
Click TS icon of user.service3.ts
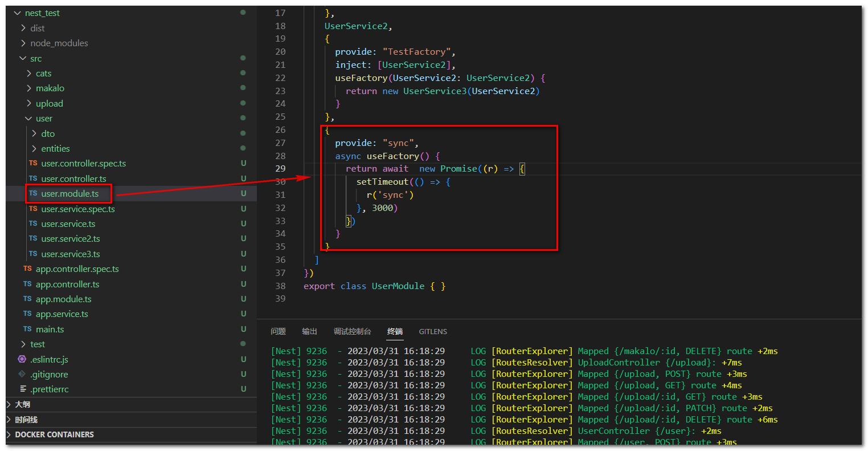(33, 254)
